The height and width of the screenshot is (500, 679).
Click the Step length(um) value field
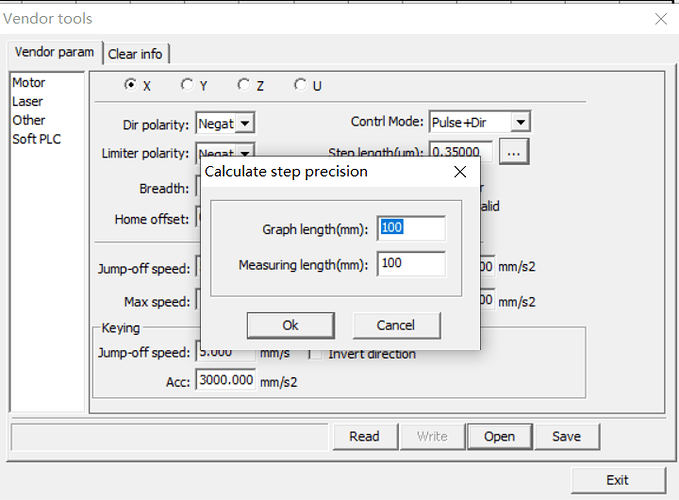click(x=461, y=150)
